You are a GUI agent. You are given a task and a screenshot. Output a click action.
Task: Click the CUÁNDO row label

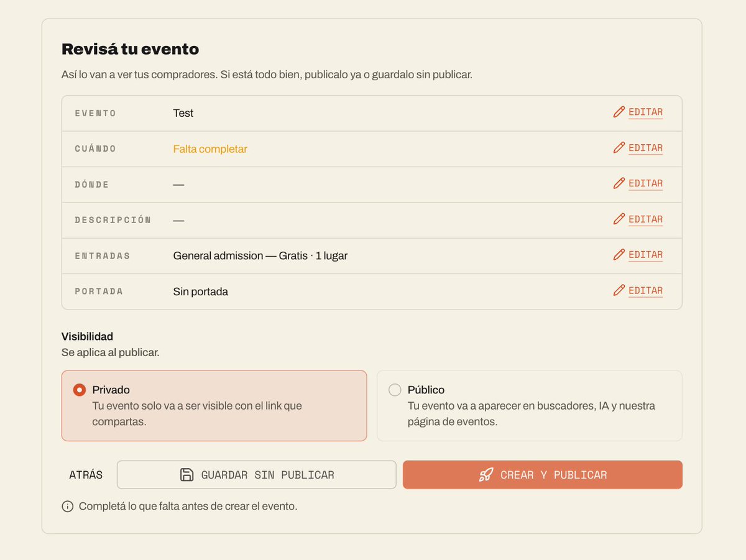pyautogui.click(x=96, y=149)
